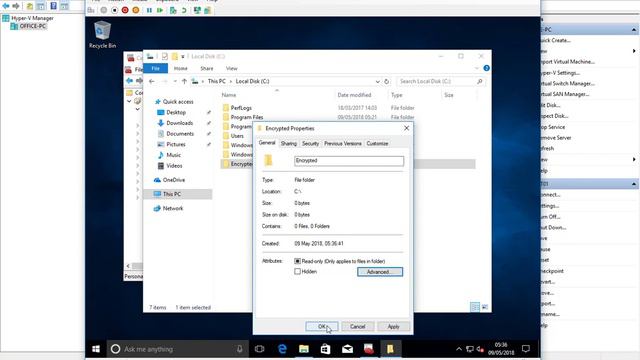The width and height of the screenshot is (640, 360).
Task: Click the Windows Start button
Action: (96, 349)
